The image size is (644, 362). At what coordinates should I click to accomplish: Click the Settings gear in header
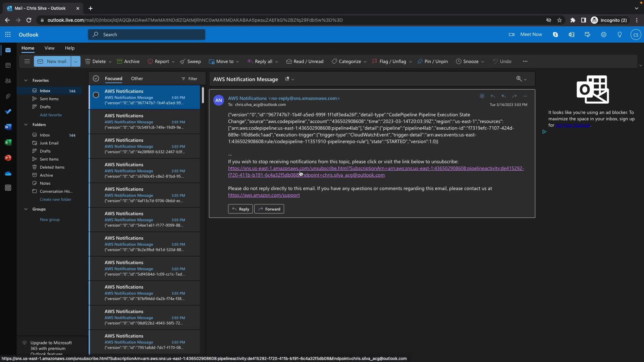tap(603, 35)
